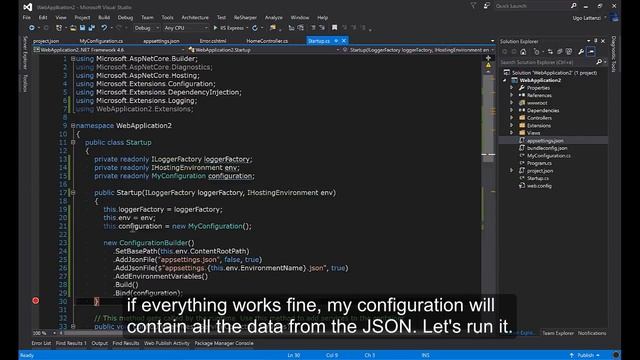This screenshot has width=640, height=360.
Task: Click the Quick Launch magnifier icon
Action: point(573,6)
